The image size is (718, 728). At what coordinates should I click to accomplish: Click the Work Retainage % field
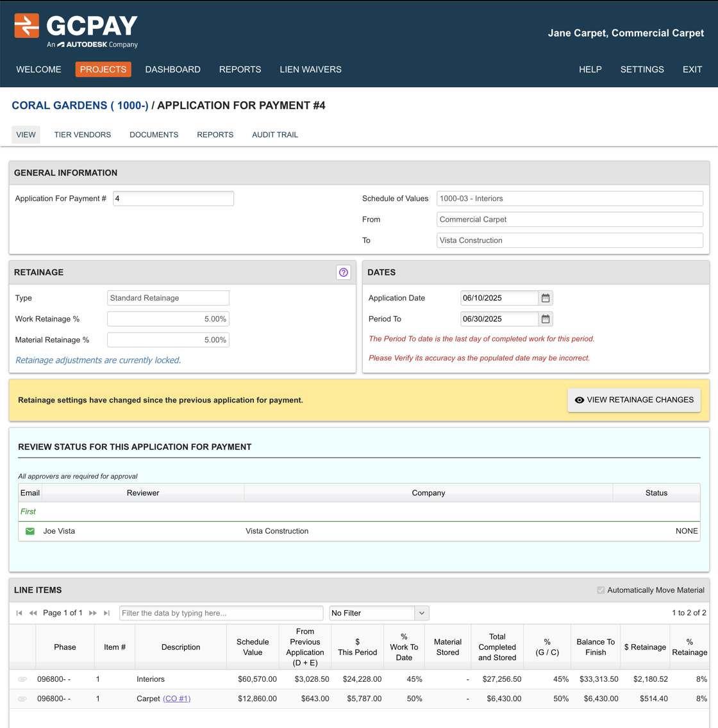pos(168,319)
